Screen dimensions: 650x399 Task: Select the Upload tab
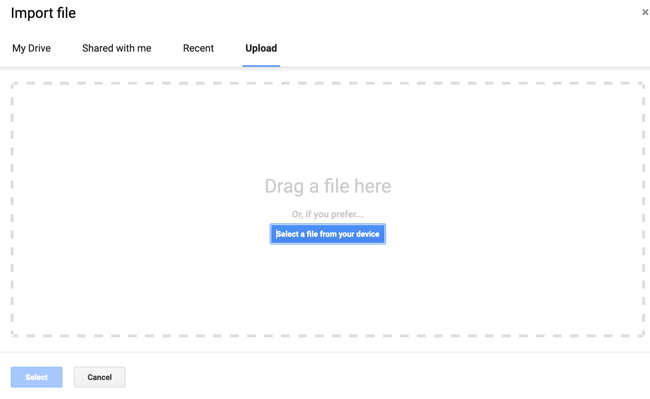coord(261,48)
